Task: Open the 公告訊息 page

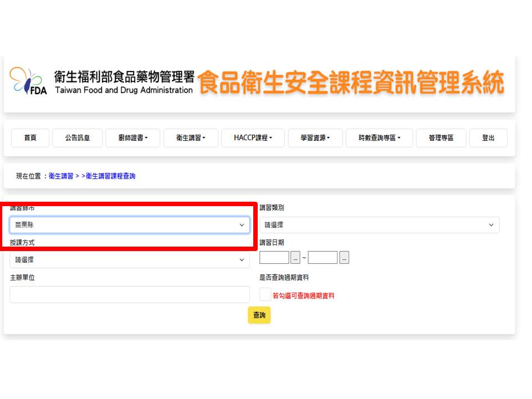Action: pos(77,138)
